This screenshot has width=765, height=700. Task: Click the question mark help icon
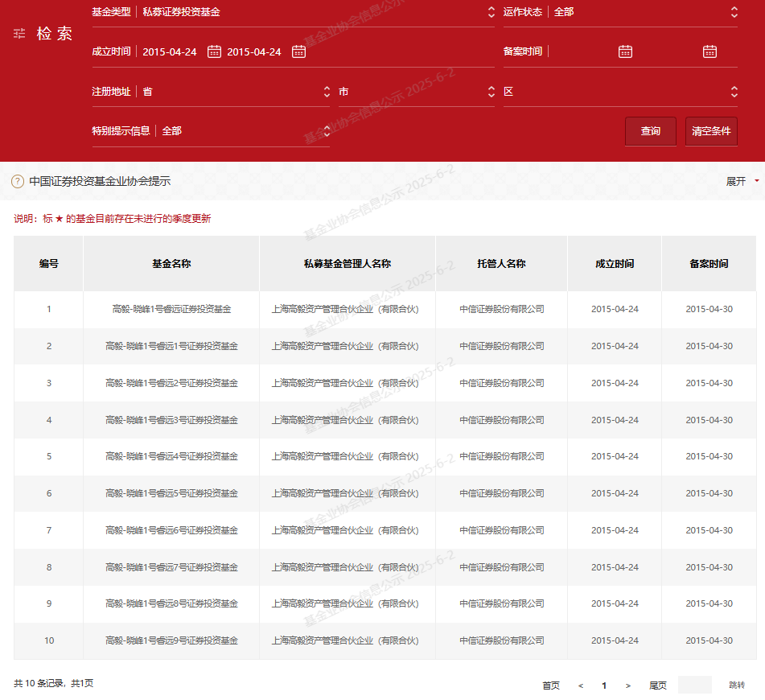(18, 182)
